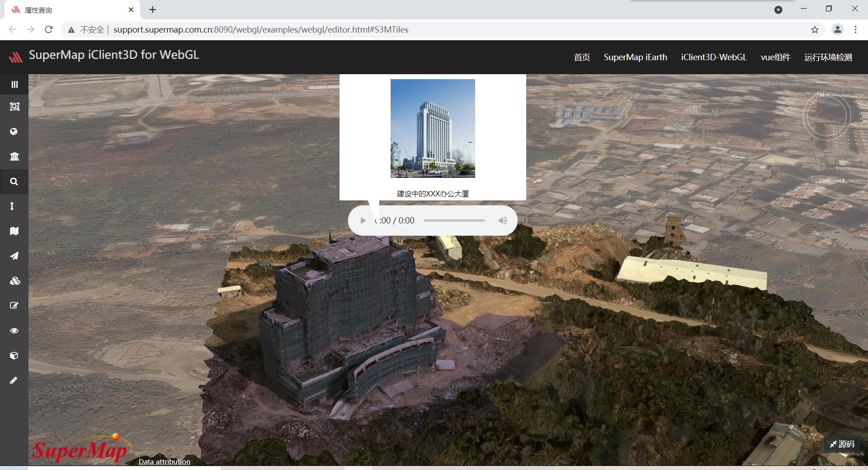Collapse sidebar with the bars icon

point(14,85)
